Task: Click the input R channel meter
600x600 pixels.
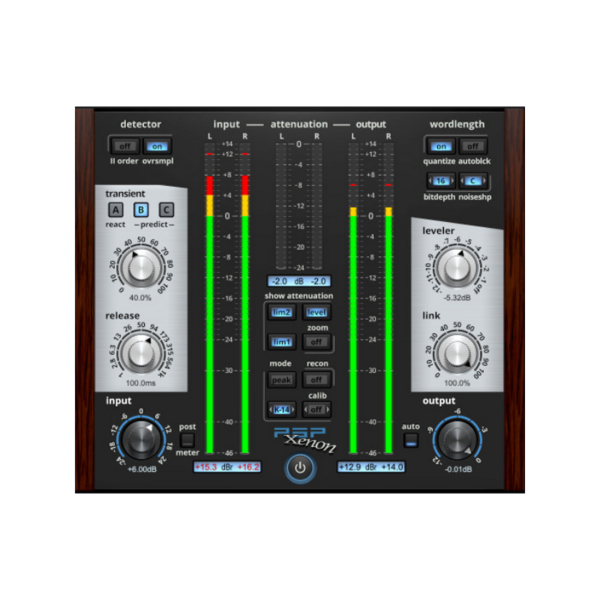Action: [245, 298]
